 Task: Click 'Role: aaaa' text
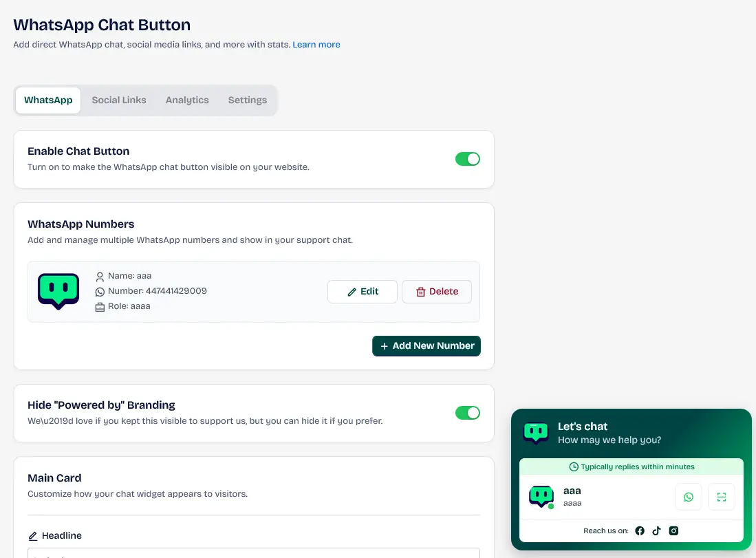tap(129, 306)
